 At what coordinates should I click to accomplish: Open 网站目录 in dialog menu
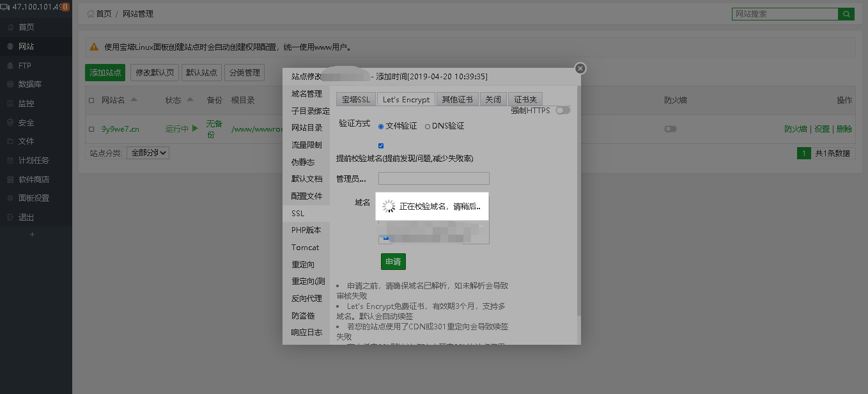click(x=307, y=128)
